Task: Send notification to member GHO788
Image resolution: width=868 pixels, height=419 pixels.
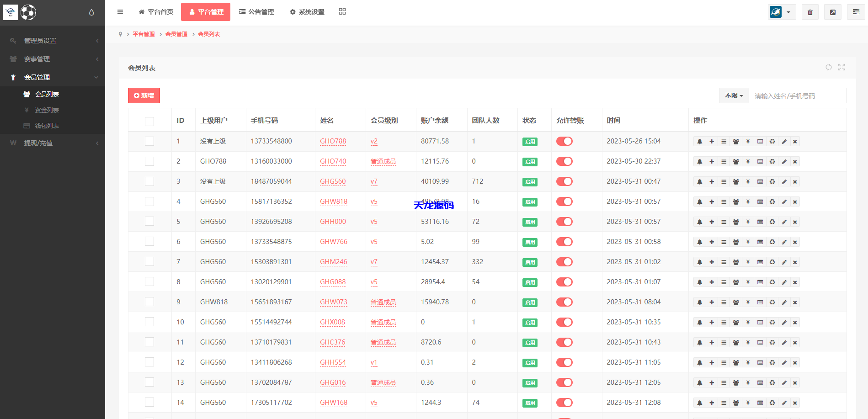Action: tap(700, 141)
